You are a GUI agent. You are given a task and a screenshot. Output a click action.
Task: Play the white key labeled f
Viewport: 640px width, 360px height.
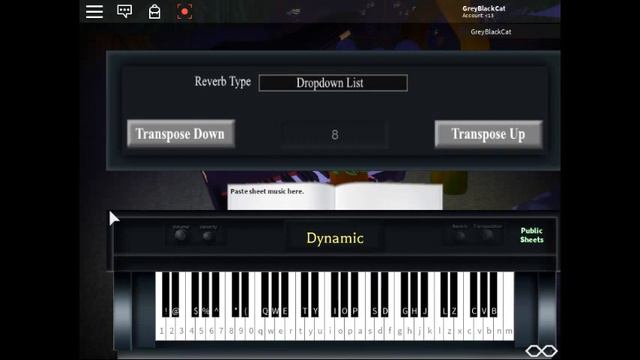389,330
